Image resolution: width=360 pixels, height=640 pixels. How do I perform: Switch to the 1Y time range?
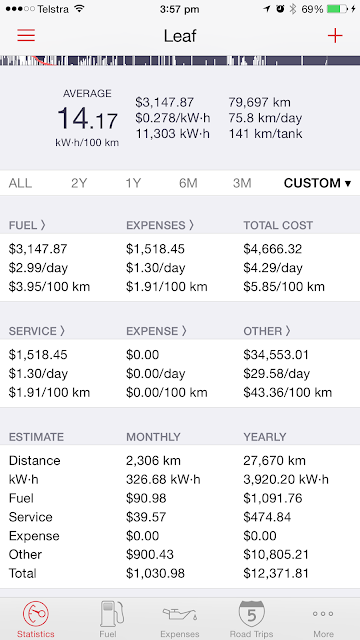coord(133,183)
